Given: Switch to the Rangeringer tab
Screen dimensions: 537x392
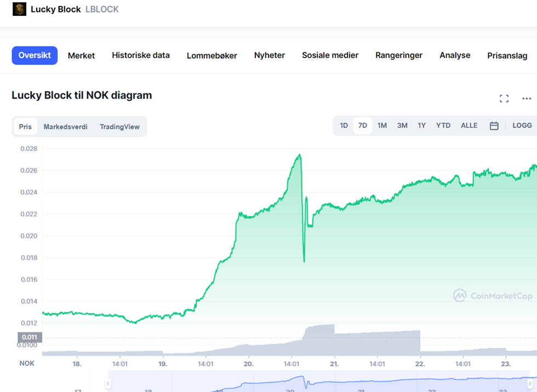Looking at the screenshot, I should (x=399, y=55).
